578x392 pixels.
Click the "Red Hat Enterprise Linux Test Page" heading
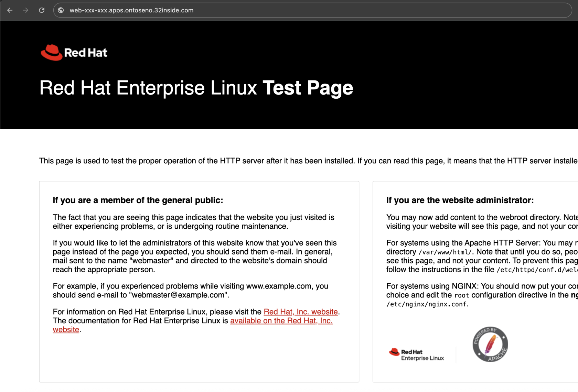point(196,88)
